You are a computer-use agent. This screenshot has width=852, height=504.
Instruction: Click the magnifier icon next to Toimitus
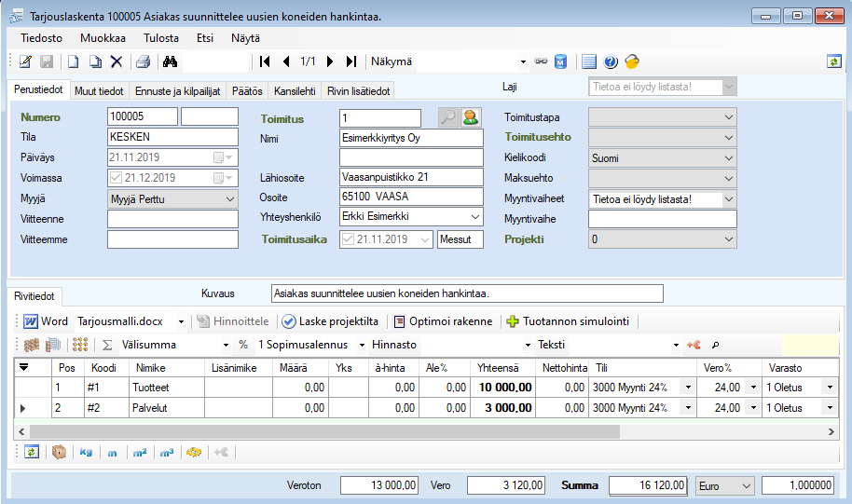pyautogui.click(x=448, y=117)
